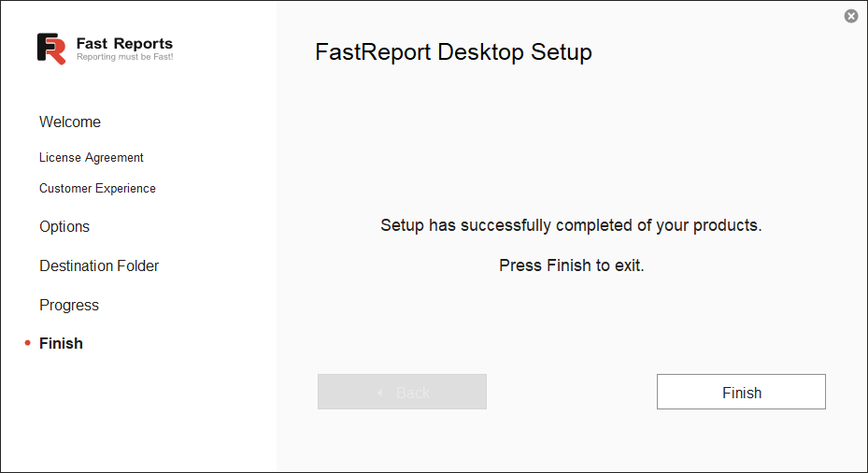Click the FastReport Desktop Setup heading
The image size is (868, 473).
pyautogui.click(x=453, y=52)
